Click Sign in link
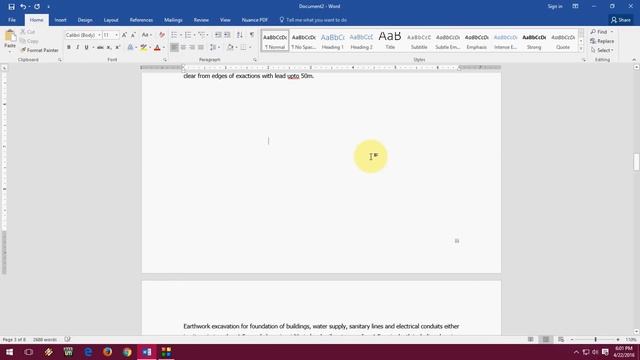The width and height of the screenshot is (640, 360). click(555, 7)
